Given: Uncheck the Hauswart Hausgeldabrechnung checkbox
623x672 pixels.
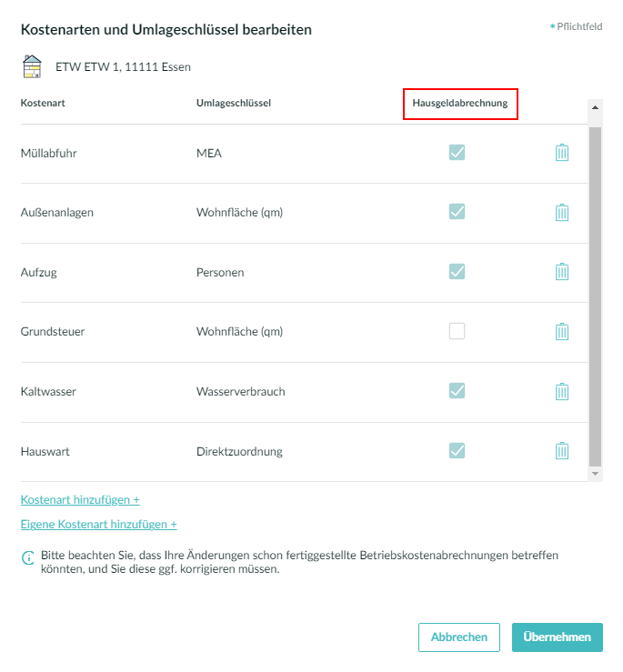Looking at the screenshot, I should pos(457,450).
